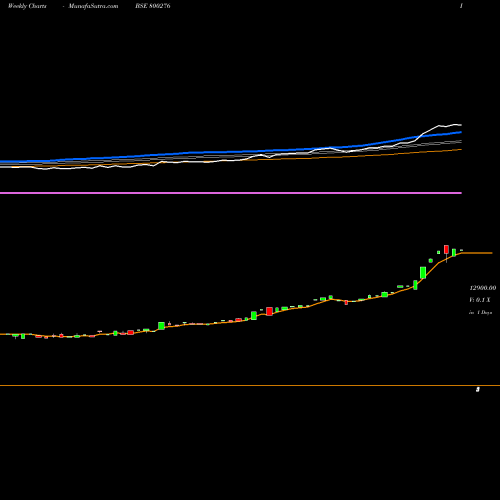
Task: Click the "Weekly Charts" title text
Action: pyautogui.click(x=27, y=6)
